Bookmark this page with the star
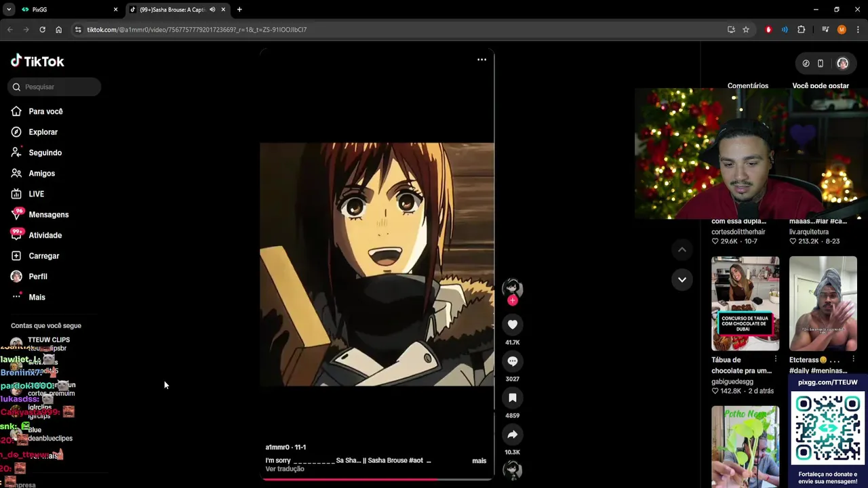This screenshot has width=868, height=488. coord(746,30)
